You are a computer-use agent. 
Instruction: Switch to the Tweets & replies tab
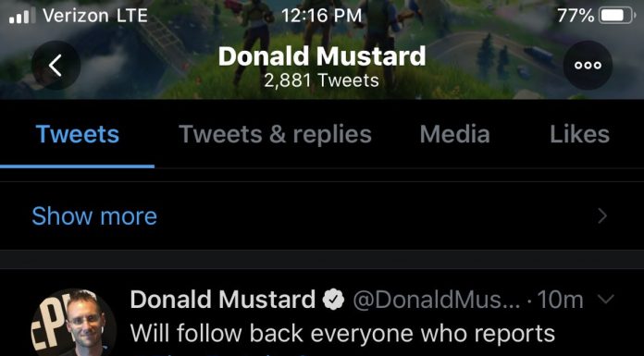(275, 134)
